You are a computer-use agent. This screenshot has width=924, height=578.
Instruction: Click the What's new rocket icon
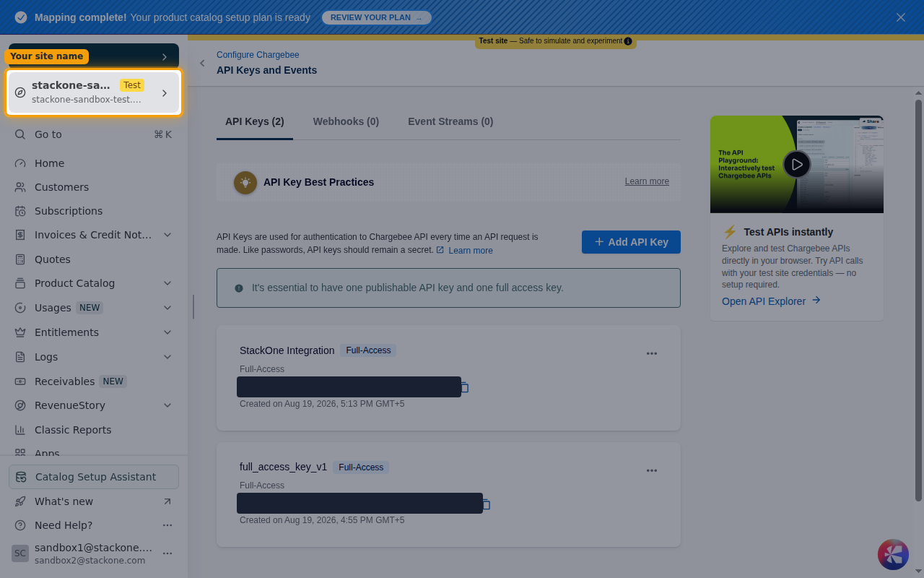click(x=20, y=501)
